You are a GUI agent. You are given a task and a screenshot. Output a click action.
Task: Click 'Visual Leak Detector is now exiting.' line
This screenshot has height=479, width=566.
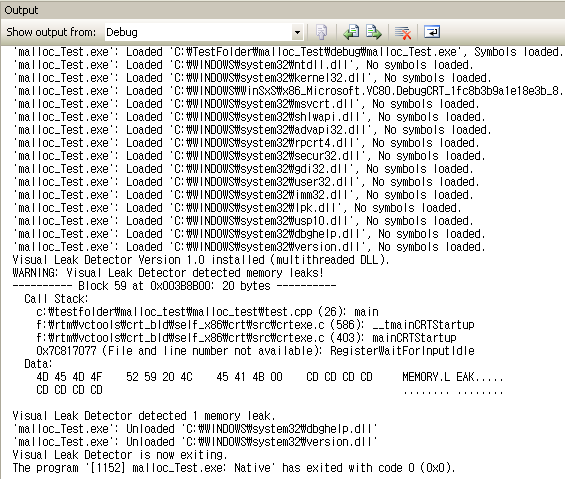(x=120, y=455)
